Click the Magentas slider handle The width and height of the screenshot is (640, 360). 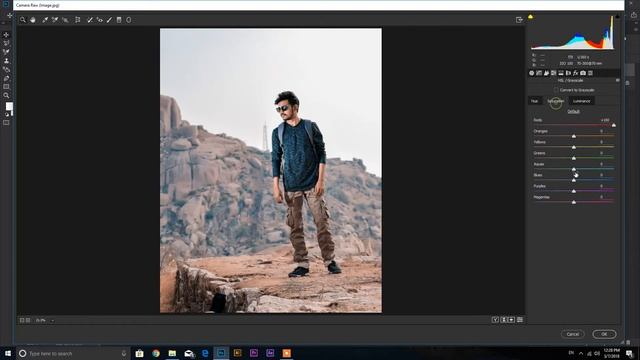(573, 202)
